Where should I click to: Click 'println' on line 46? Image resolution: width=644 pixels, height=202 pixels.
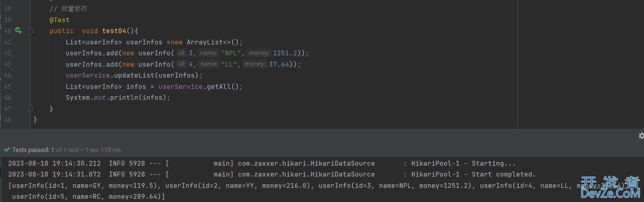click(x=124, y=97)
